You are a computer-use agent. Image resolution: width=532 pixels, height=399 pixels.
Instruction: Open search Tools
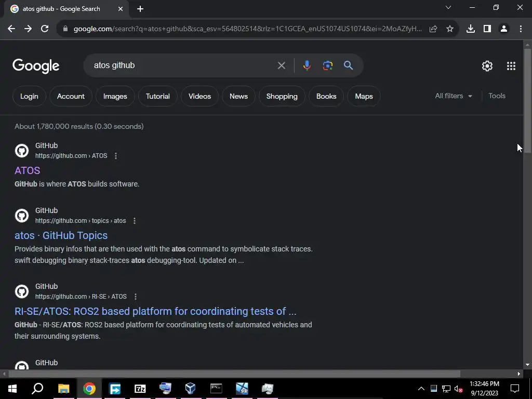(497, 96)
